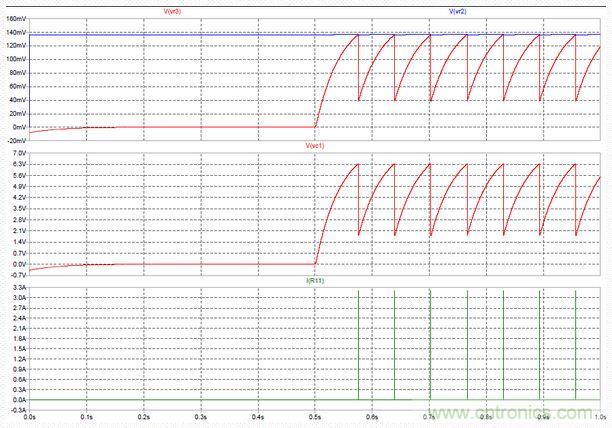Click the 0.1s time axis label
The image size is (612, 428).
(x=87, y=414)
